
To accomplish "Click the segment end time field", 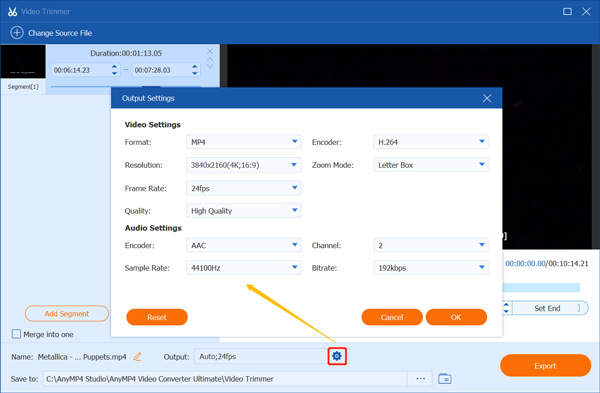I will (166, 70).
